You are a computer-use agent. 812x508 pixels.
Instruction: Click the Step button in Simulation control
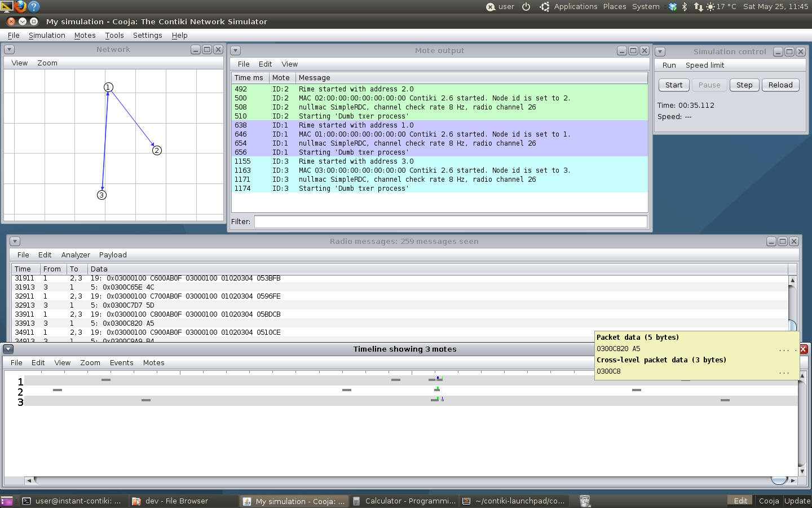click(744, 85)
